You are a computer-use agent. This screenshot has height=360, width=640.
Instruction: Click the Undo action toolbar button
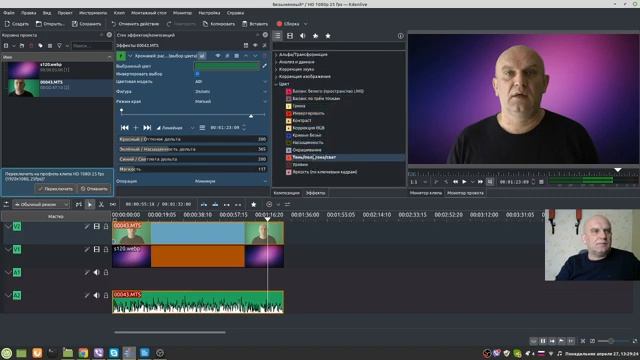pos(135,24)
